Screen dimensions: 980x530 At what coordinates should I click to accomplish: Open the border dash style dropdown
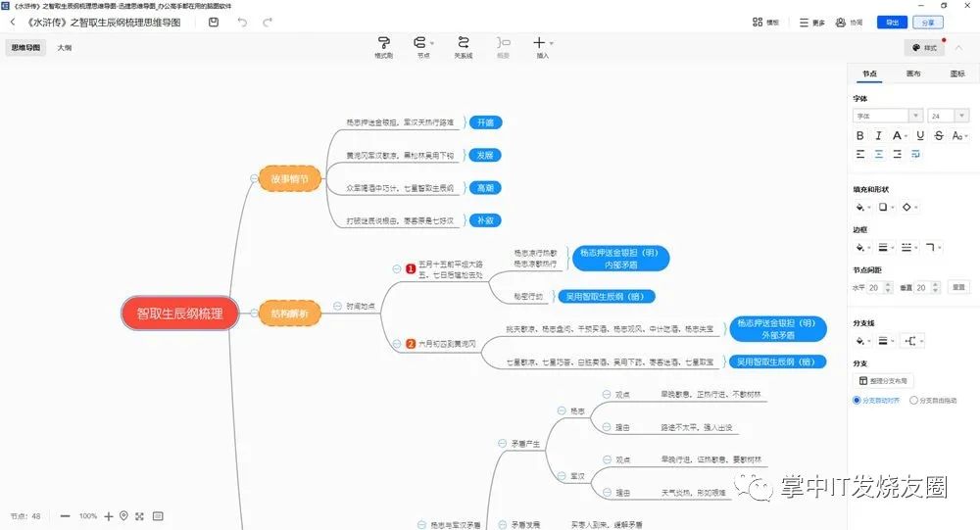click(x=908, y=248)
